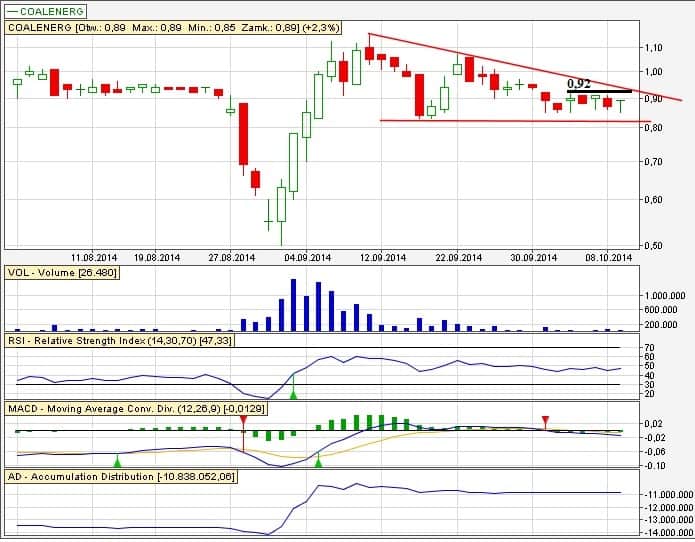Select the rightmost green triangle in MACD panel

point(318,461)
